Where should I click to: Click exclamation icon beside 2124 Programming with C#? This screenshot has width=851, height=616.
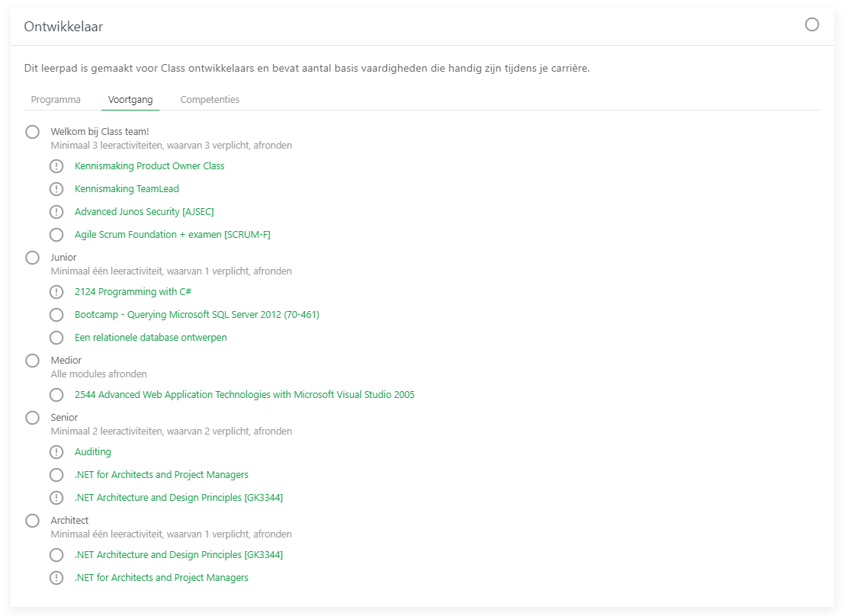[x=56, y=292]
